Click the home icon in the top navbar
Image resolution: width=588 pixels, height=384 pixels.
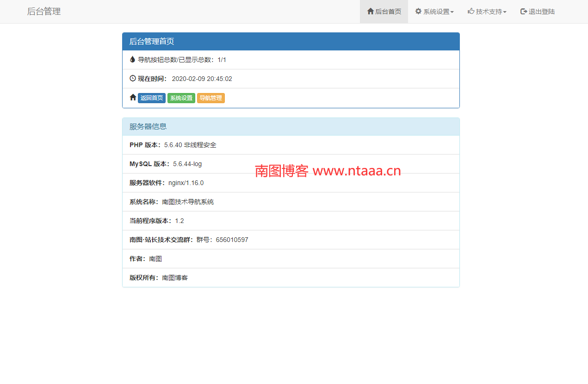click(370, 12)
